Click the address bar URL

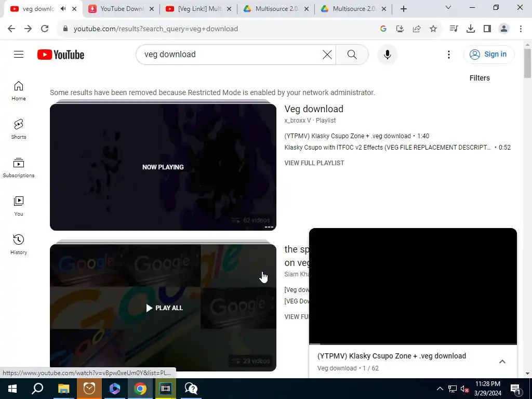[x=156, y=29]
